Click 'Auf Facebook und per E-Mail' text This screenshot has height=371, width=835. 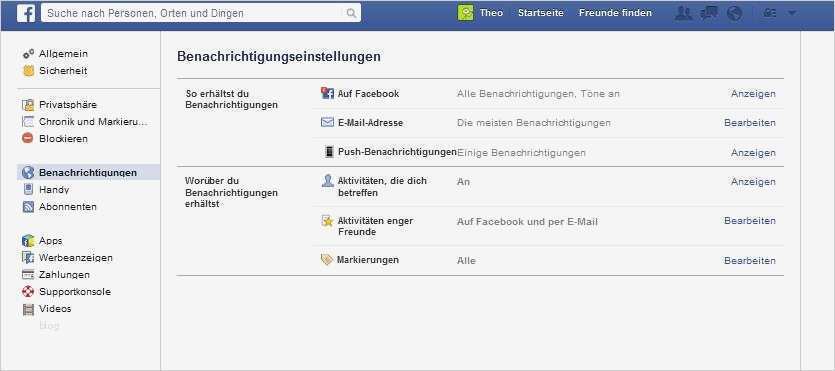point(527,222)
